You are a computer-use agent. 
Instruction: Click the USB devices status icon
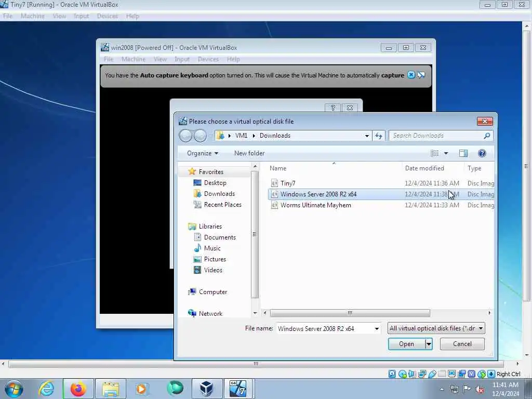[x=432, y=374]
